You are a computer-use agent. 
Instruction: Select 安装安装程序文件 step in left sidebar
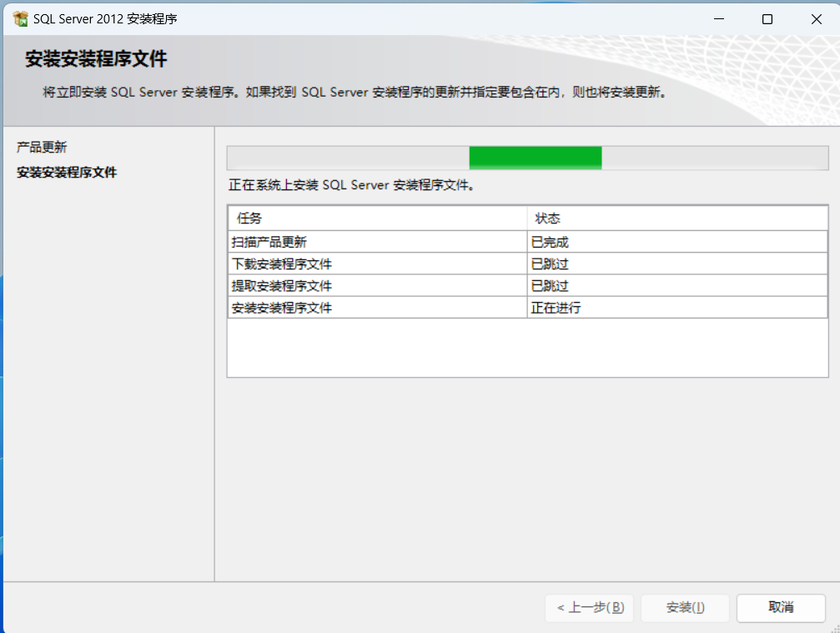67,173
